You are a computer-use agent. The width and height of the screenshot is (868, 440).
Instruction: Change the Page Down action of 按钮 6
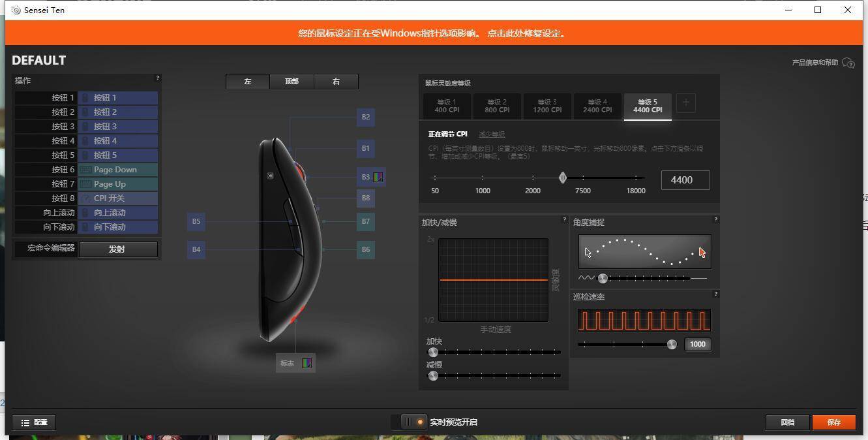[118, 169]
